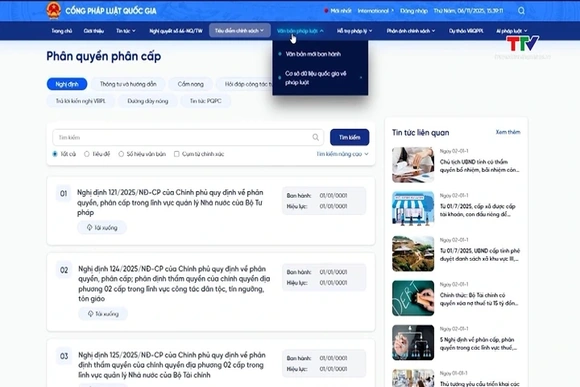Open the Xem thêm link
This screenshot has height=387, width=580.
pos(508,132)
